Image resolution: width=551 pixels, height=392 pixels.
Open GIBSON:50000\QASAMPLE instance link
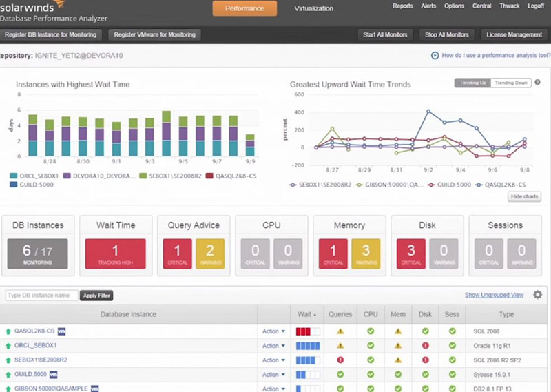51,389
